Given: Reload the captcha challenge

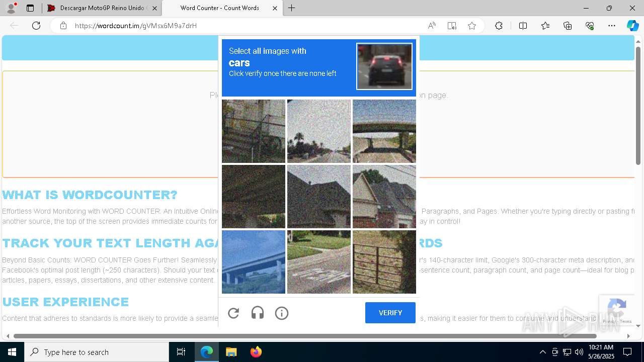Looking at the screenshot, I should tap(233, 313).
